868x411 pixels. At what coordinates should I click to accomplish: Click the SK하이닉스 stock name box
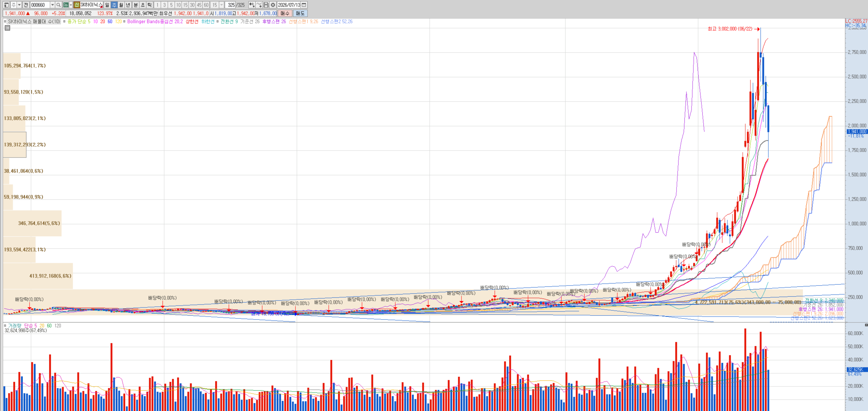coord(91,5)
